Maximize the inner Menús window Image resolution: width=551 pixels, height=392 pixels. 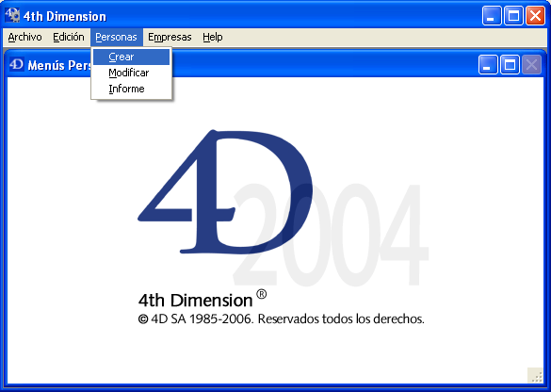click(510, 65)
